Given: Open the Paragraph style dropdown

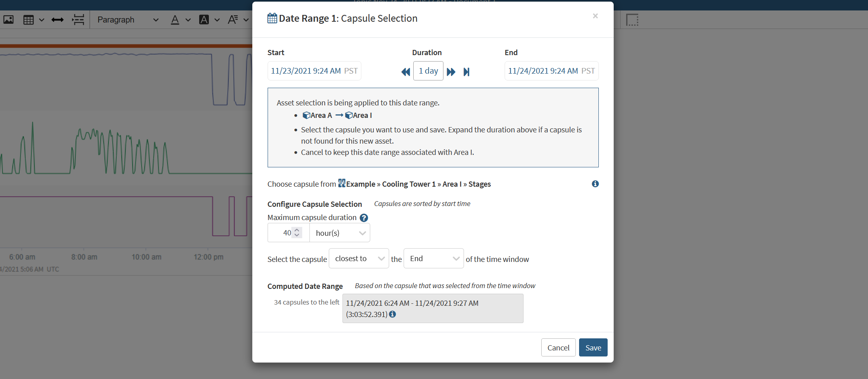Looking at the screenshot, I should click(128, 20).
